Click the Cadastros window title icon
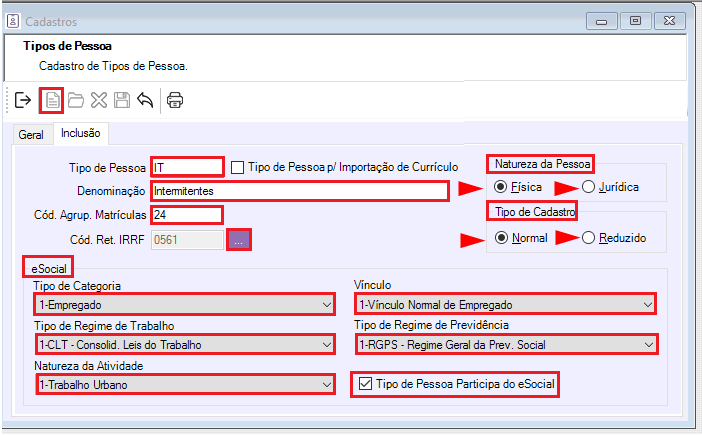The height and width of the screenshot is (435, 702). (x=13, y=20)
